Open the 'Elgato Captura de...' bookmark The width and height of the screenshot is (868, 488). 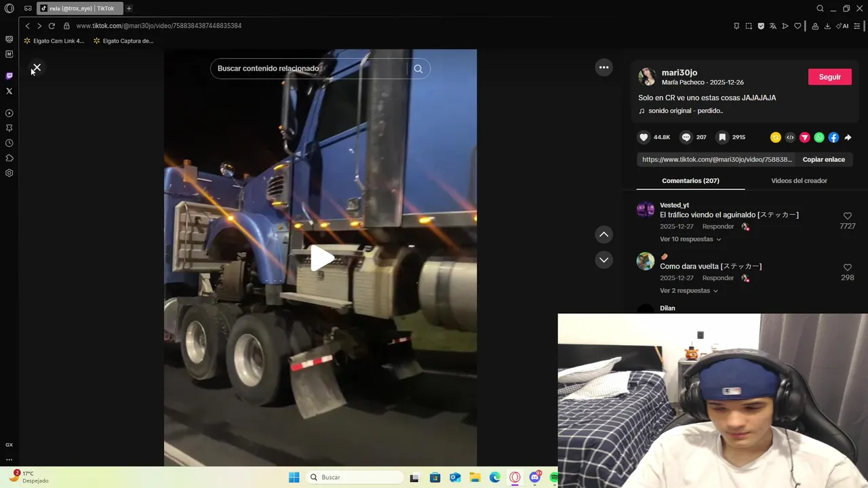[123, 41]
